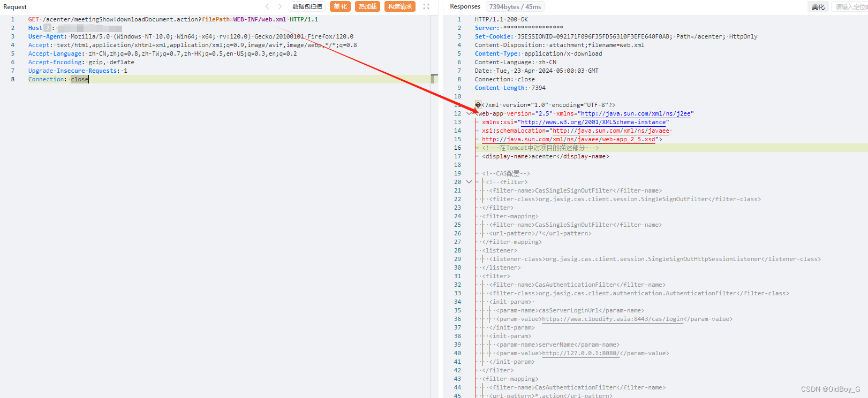Click the serverName param-name line

[558, 345]
